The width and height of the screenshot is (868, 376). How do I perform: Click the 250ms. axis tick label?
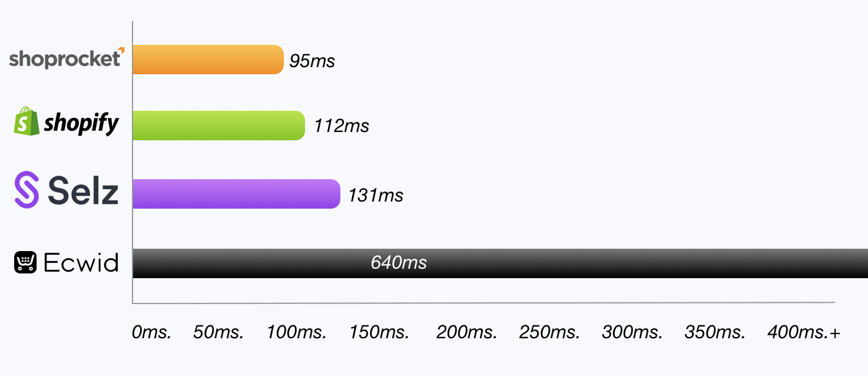549,332
